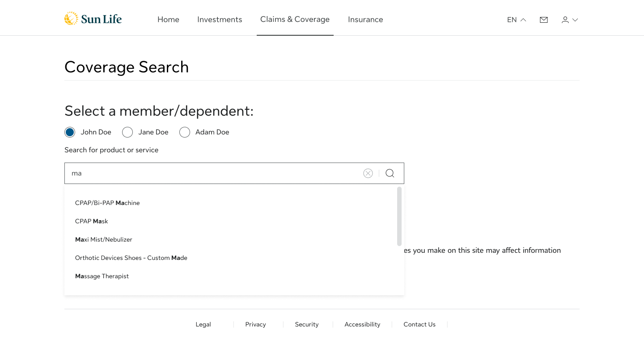Click the Contact Us footer link
This screenshot has width=644, height=347.
pos(419,325)
